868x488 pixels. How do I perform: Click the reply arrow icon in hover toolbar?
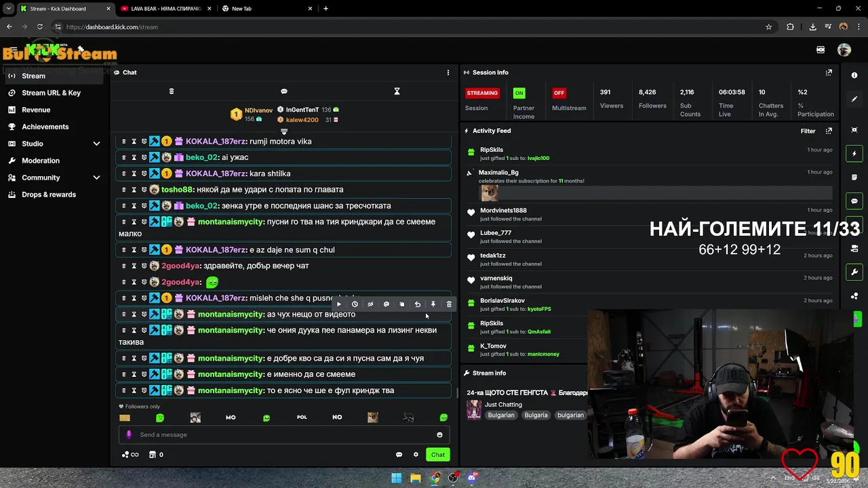417,304
